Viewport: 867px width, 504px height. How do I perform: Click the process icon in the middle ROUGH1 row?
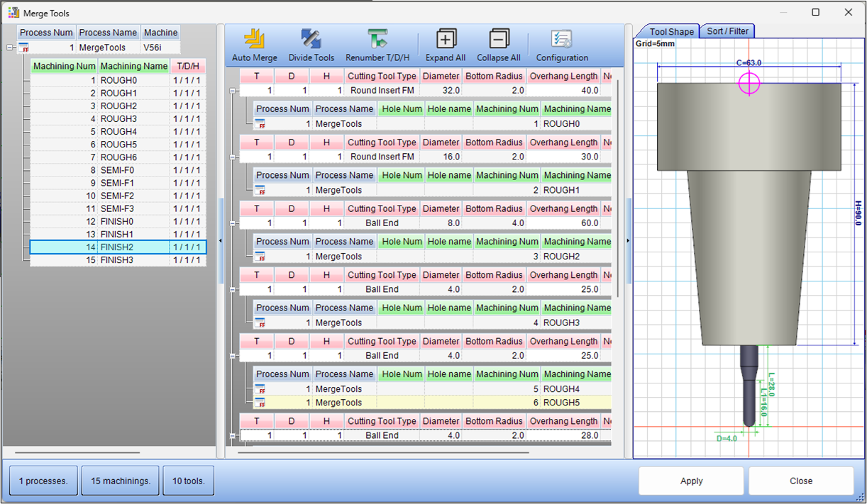pos(260,190)
